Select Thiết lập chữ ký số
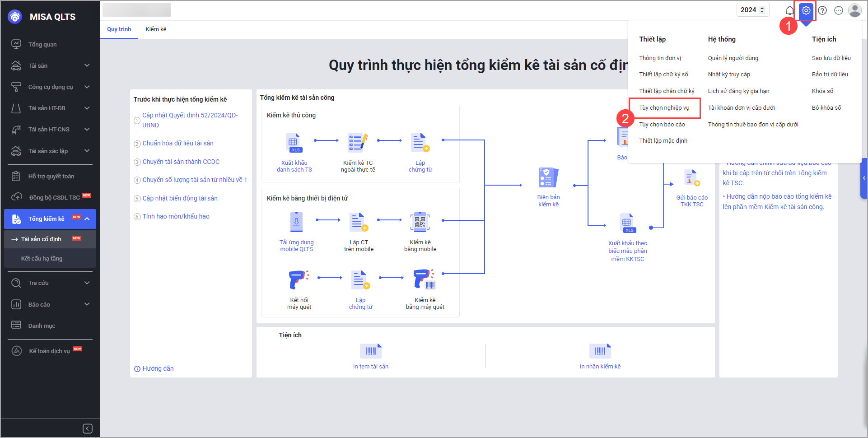The width and height of the screenshot is (868, 438). coord(663,75)
